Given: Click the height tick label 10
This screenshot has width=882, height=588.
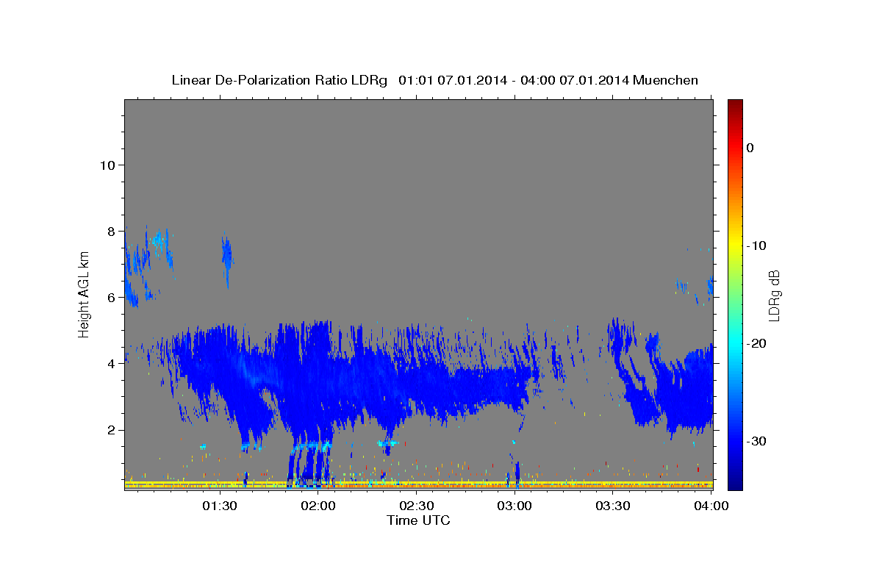Looking at the screenshot, I should [107, 165].
